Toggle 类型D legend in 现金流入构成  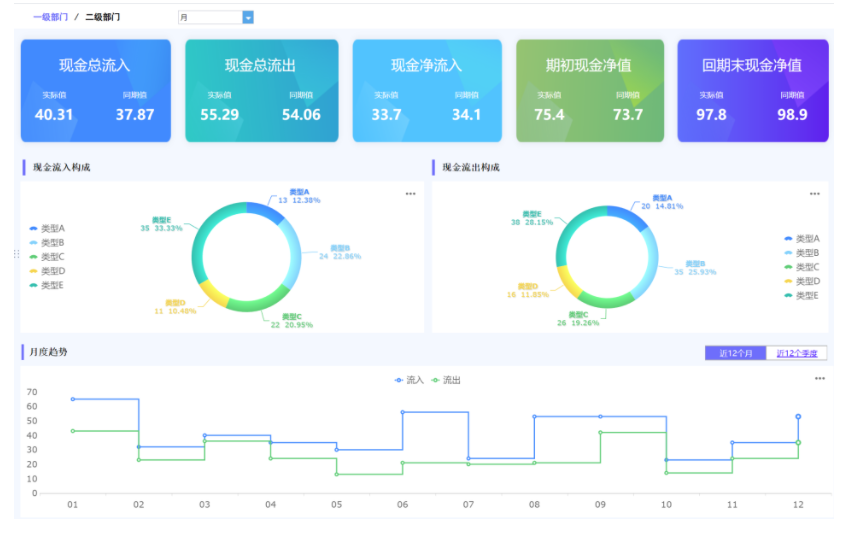click(47, 271)
